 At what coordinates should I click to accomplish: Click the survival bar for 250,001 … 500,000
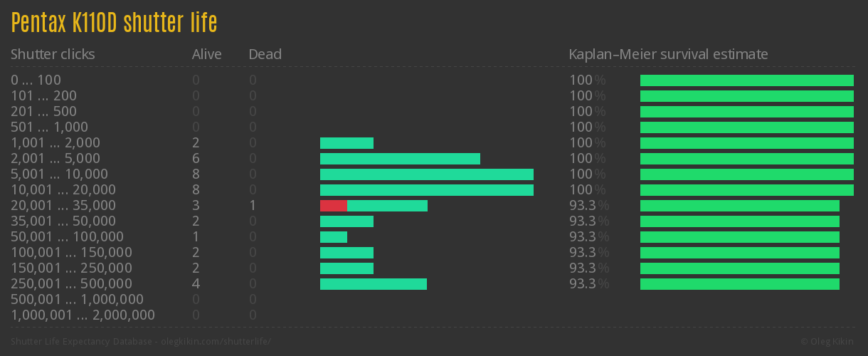[740, 284]
